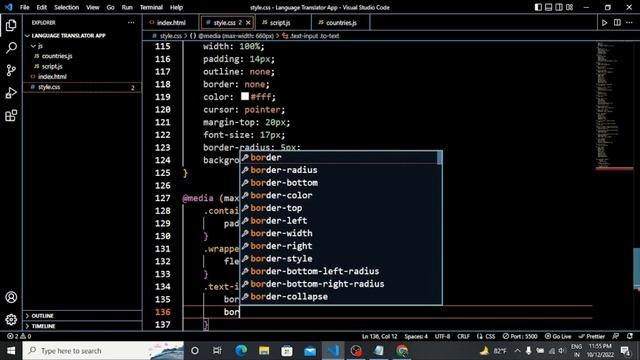
Task: Toggle secondary side bar layout icon
Action: pyautogui.click(x=559, y=7)
